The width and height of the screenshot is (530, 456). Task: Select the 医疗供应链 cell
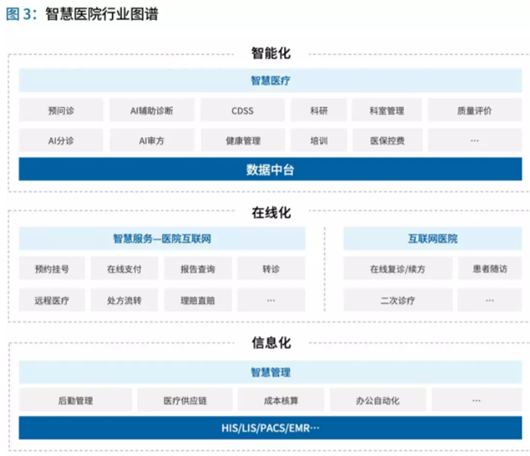185,400
